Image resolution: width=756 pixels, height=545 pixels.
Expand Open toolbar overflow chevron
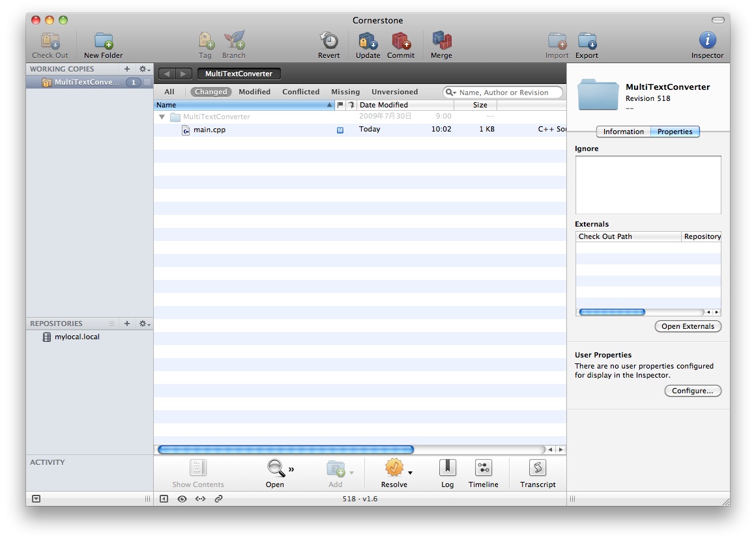pos(291,469)
